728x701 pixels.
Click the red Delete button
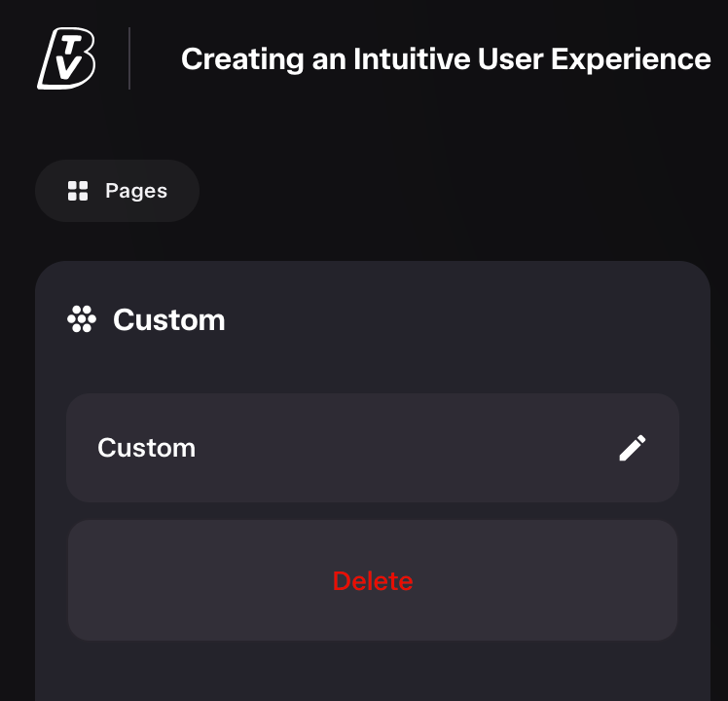coord(373,580)
